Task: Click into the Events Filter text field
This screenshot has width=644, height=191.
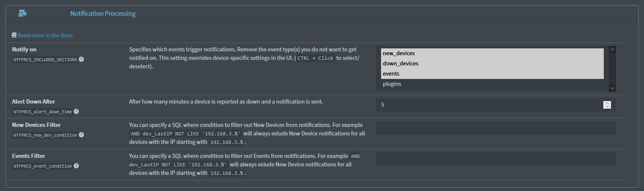Action: (495, 159)
